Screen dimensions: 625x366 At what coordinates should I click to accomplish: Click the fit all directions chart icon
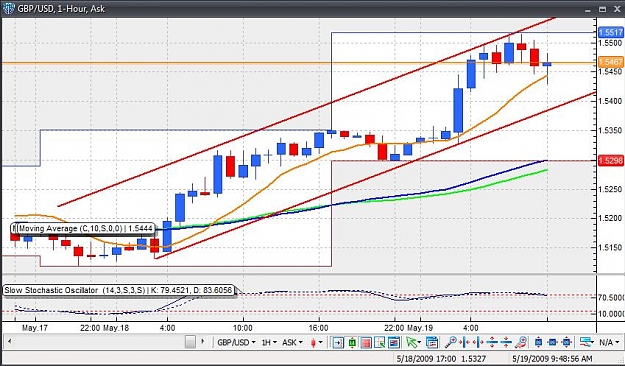tap(566, 342)
